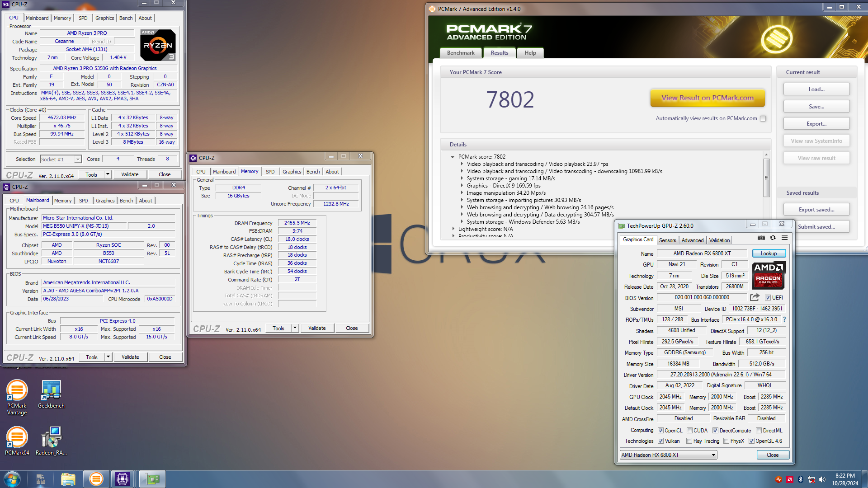
Task: Click the first taskbar icon right of Start
Action: tap(40, 479)
